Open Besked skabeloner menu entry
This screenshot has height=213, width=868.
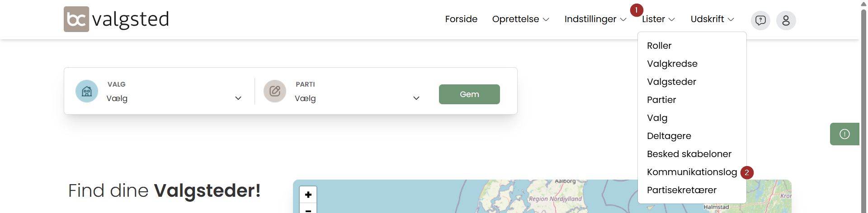coord(689,154)
